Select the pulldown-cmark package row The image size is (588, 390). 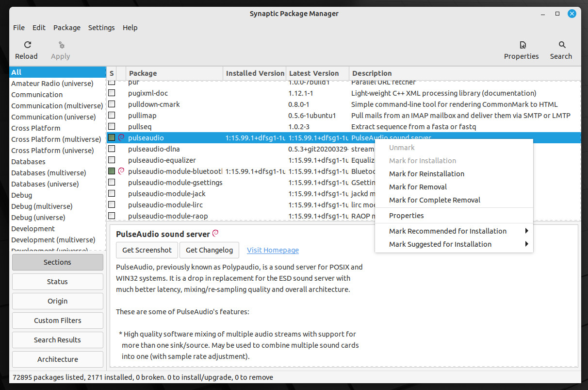click(x=343, y=104)
